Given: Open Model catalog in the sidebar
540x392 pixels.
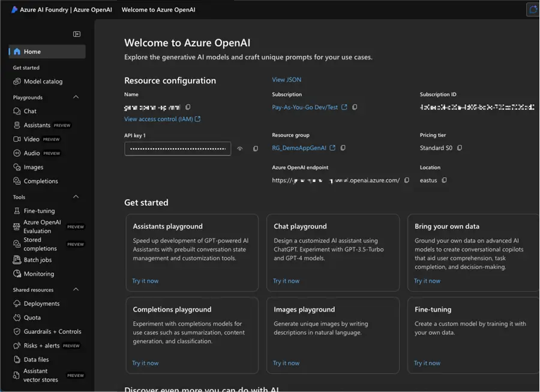Looking at the screenshot, I should (x=43, y=82).
